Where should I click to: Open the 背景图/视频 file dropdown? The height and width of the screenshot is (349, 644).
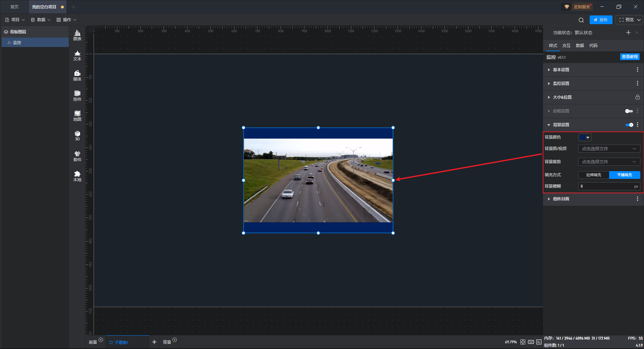(x=609, y=149)
